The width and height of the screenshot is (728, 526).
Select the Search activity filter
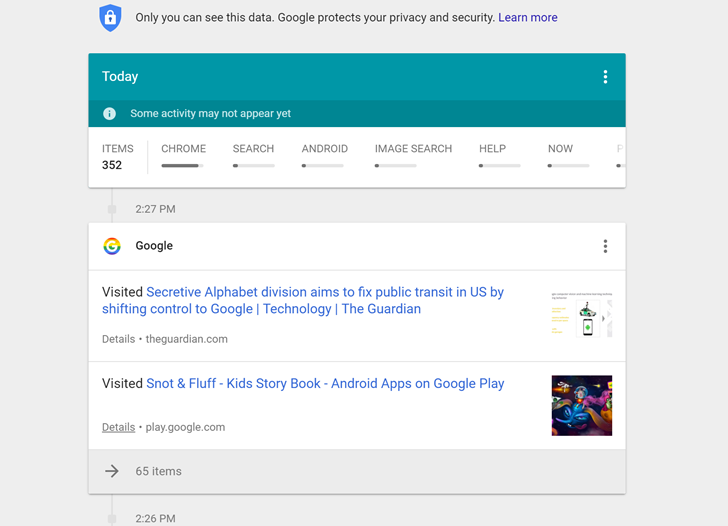[253, 155]
